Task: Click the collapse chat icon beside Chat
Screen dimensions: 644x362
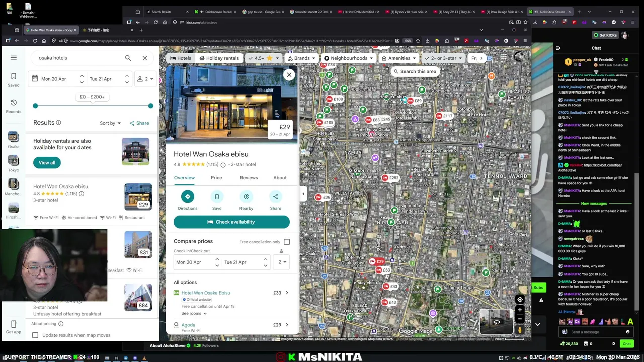Action: [x=558, y=48]
